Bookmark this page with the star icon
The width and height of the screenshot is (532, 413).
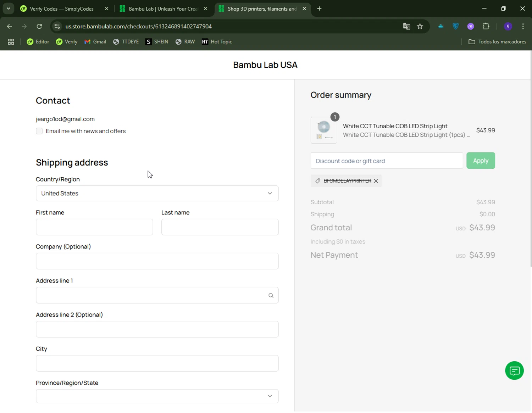[420, 26]
